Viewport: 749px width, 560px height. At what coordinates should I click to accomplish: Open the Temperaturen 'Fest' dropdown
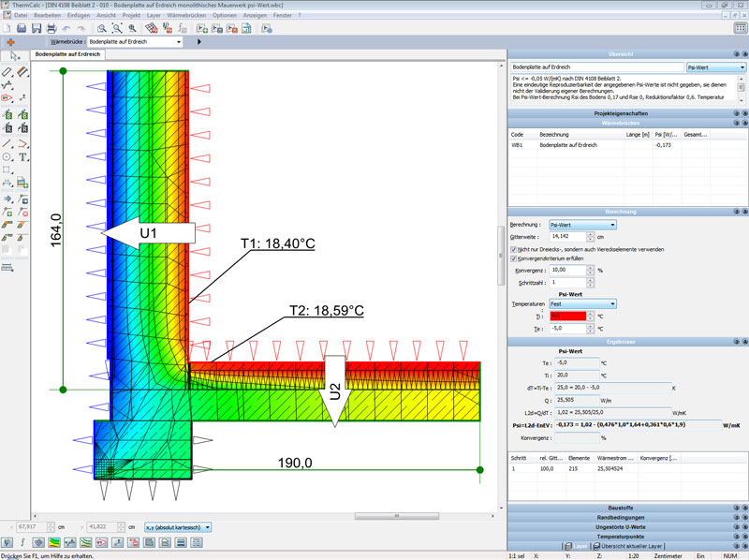click(582, 304)
